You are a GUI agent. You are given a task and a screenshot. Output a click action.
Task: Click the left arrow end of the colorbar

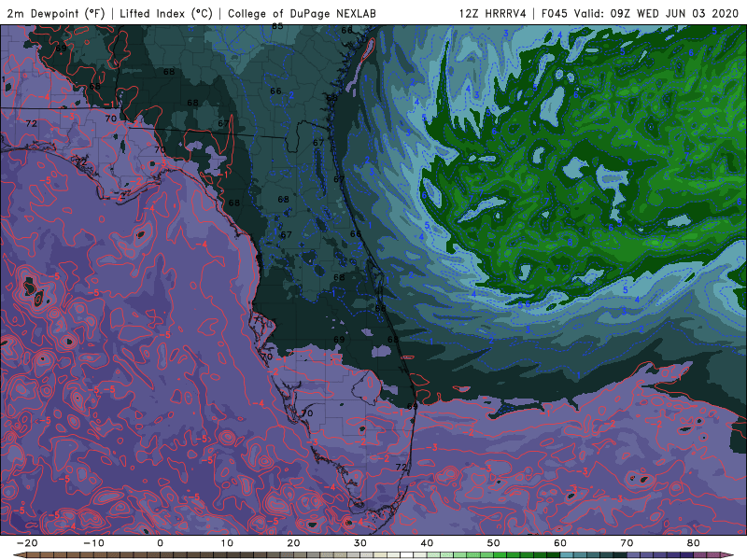tap(19, 555)
